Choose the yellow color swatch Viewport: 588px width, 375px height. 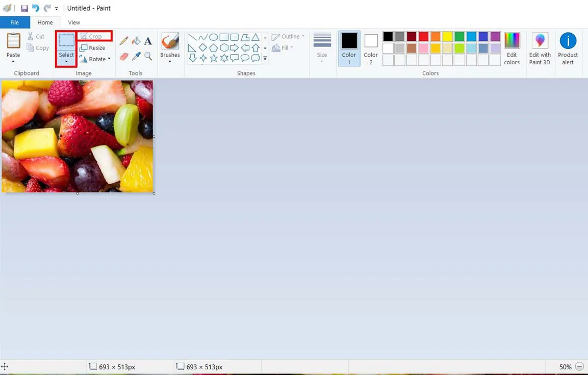click(x=447, y=36)
